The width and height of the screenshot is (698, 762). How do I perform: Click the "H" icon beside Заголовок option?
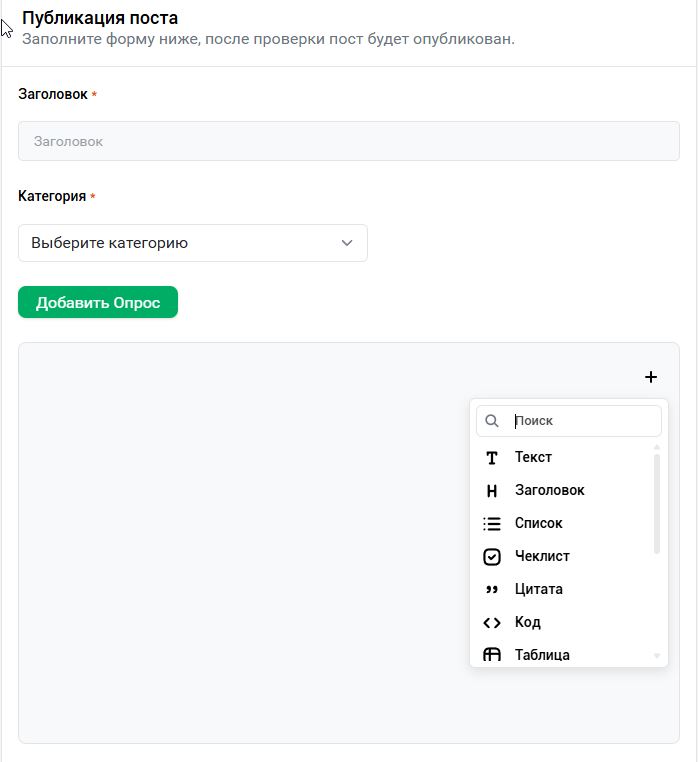[x=492, y=491]
